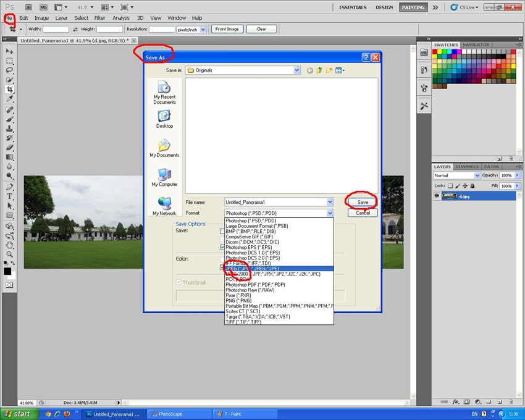525x420 pixels.
Task: Expand File name dropdown
Action: pos(330,202)
